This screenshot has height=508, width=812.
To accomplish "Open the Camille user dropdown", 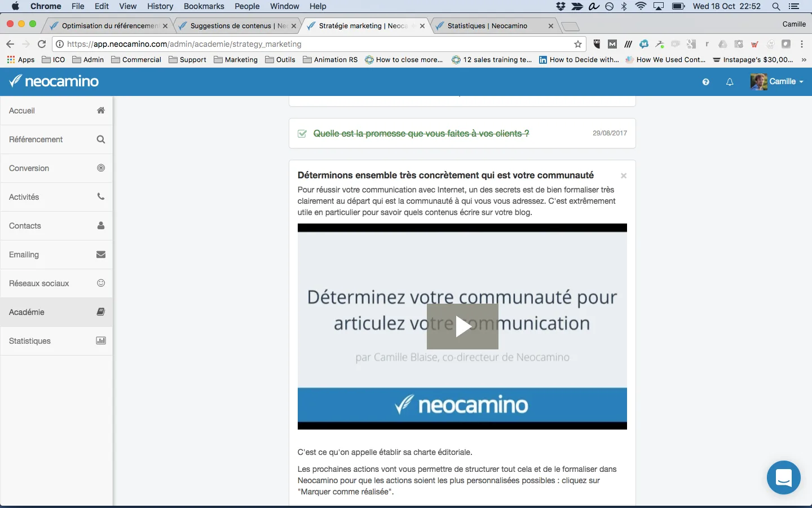I will (776, 81).
